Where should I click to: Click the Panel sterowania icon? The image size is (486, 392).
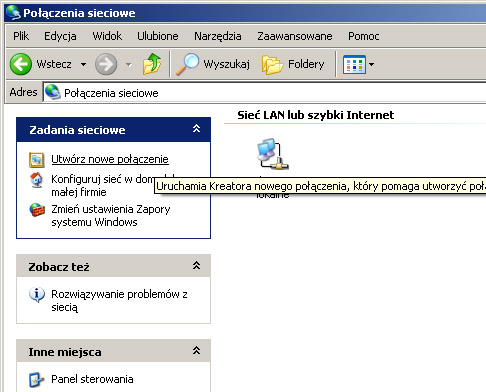point(36,379)
